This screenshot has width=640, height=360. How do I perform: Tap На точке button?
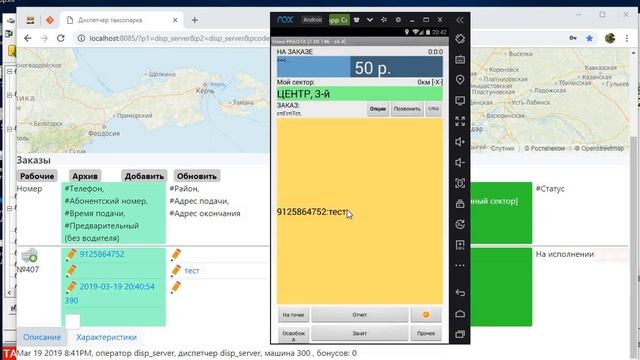[293, 315]
